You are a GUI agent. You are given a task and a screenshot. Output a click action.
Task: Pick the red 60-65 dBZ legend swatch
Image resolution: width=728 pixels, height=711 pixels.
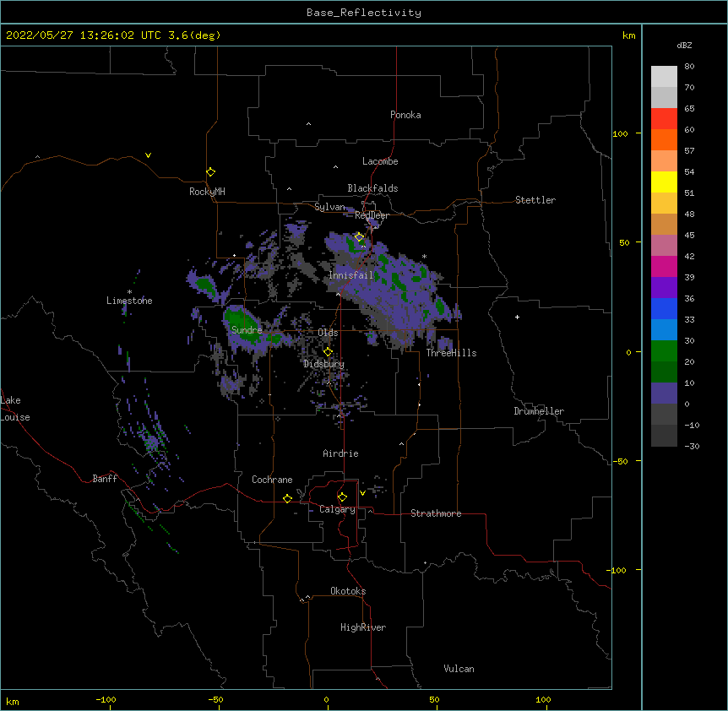pyautogui.click(x=664, y=118)
